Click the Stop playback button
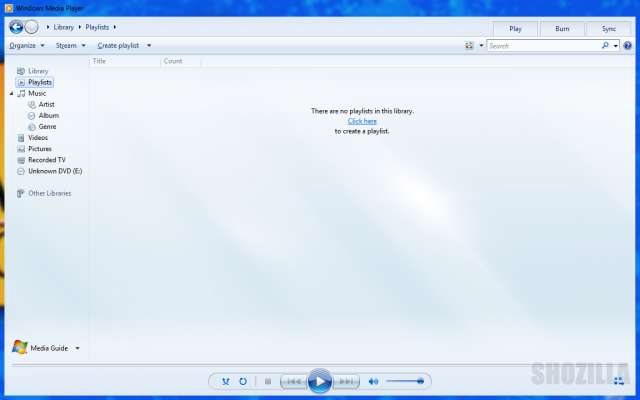This screenshot has width=640, height=400. (x=268, y=382)
